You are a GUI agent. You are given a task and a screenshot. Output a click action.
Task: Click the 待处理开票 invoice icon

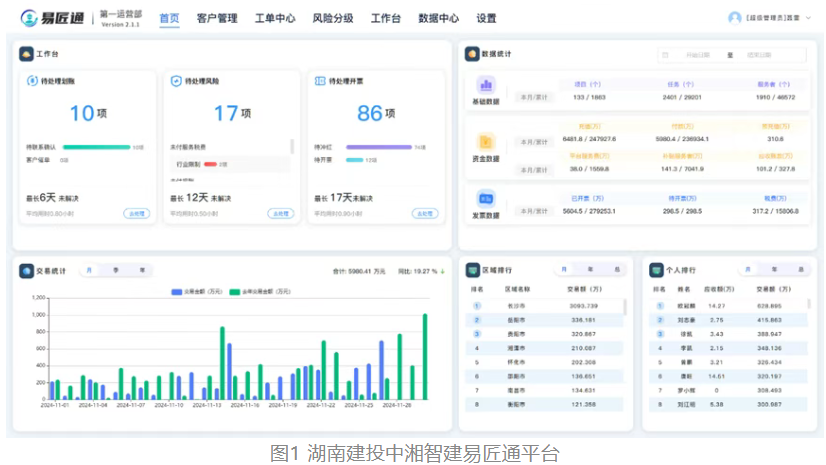coord(319,81)
